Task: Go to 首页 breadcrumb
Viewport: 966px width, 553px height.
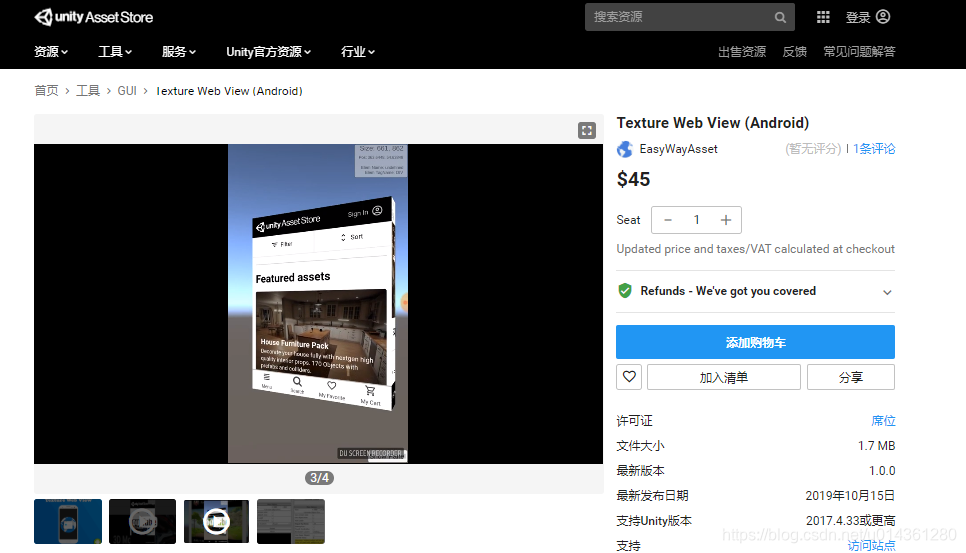Action: pyautogui.click(x=46, y=91)
